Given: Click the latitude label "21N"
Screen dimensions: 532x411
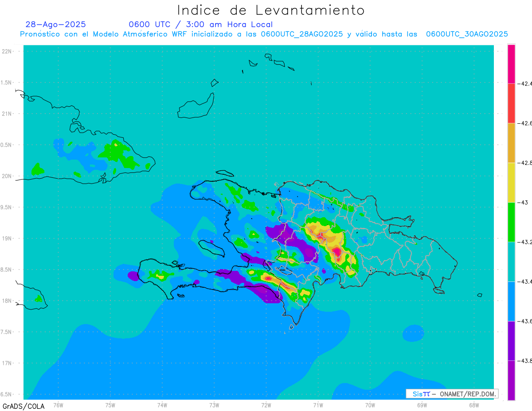Looking at the screenshot, I should (x=7, y=114).
